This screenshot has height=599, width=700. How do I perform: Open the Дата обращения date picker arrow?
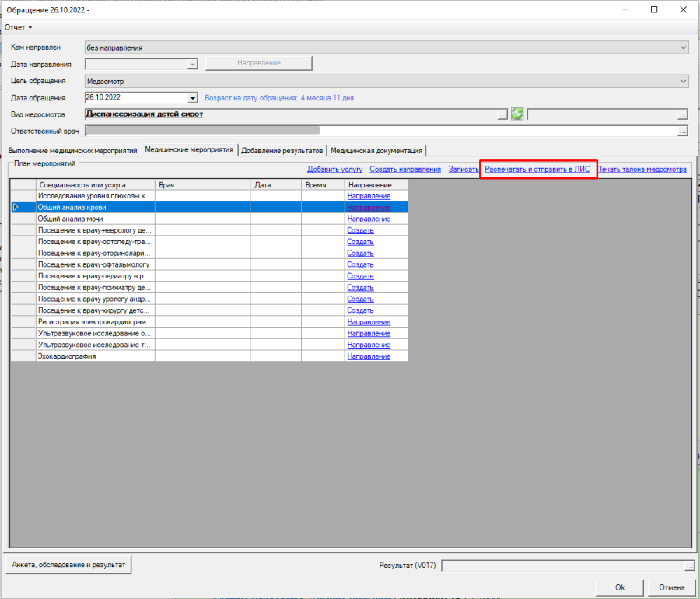point(192,98)
